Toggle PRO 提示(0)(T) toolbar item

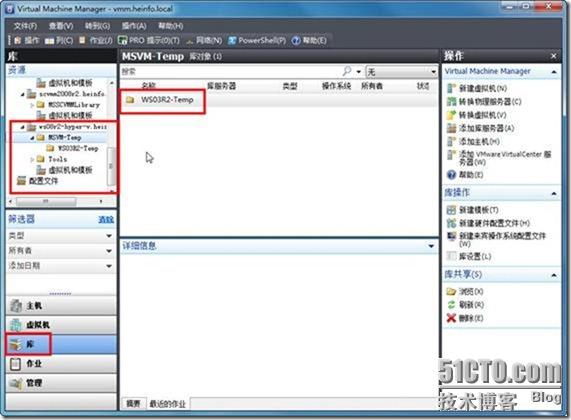coord(149,40)
